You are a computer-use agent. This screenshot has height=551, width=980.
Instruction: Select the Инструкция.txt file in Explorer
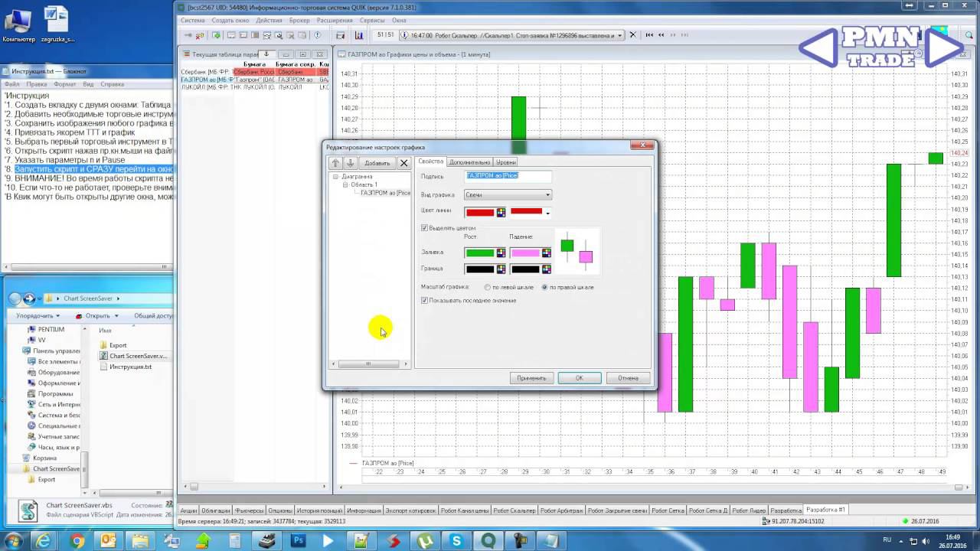[x=126, y=367]
